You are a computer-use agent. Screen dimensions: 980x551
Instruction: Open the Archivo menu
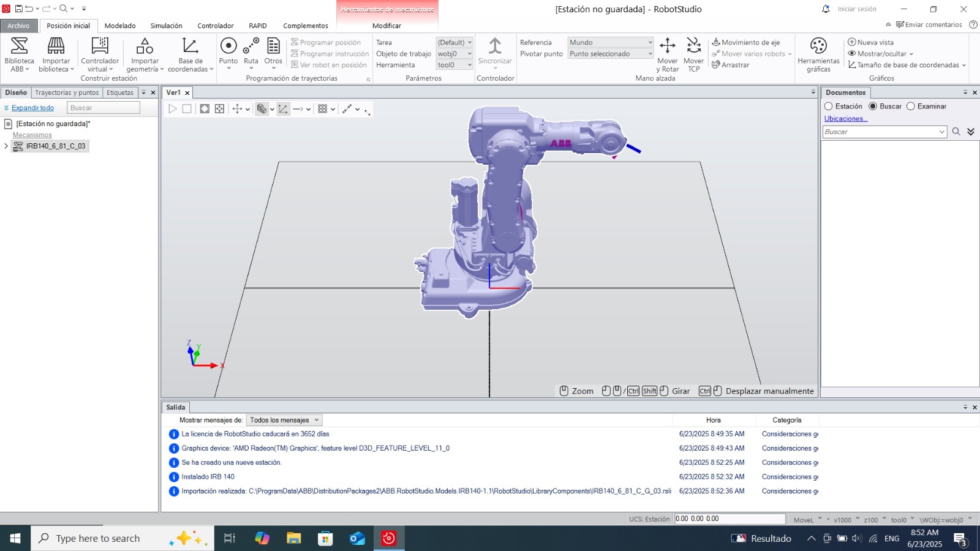(18, 26)
